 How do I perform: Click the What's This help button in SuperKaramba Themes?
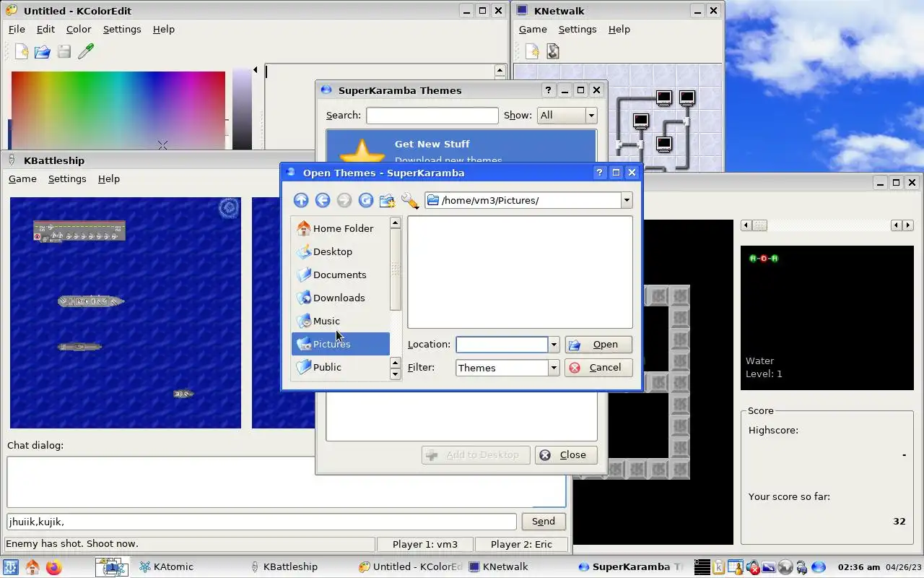click(548, 90)
